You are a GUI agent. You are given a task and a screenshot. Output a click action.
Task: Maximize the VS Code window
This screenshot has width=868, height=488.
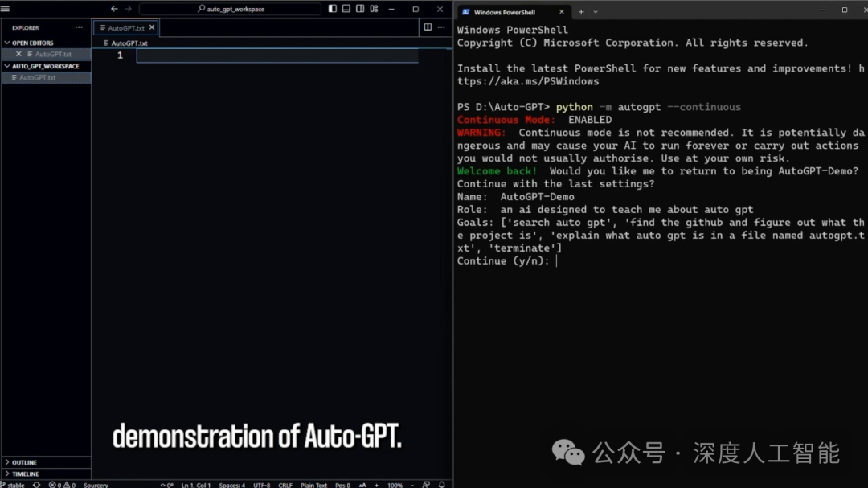(416, 9)
